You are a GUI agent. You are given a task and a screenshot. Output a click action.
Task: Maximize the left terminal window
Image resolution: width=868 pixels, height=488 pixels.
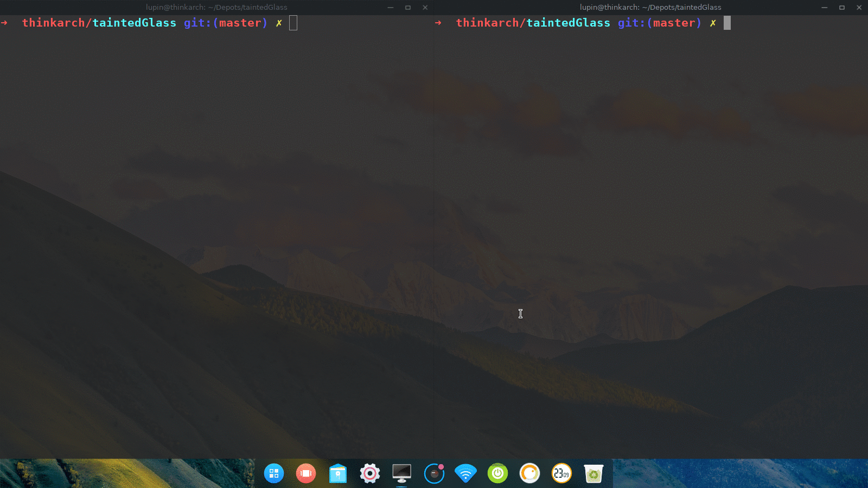point(408,8)
